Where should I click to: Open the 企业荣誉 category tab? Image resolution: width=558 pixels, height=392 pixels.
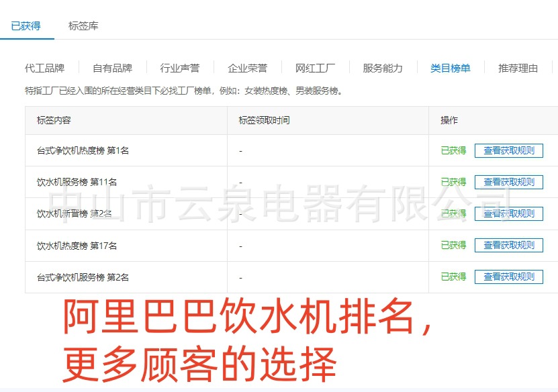pos(248,68)
